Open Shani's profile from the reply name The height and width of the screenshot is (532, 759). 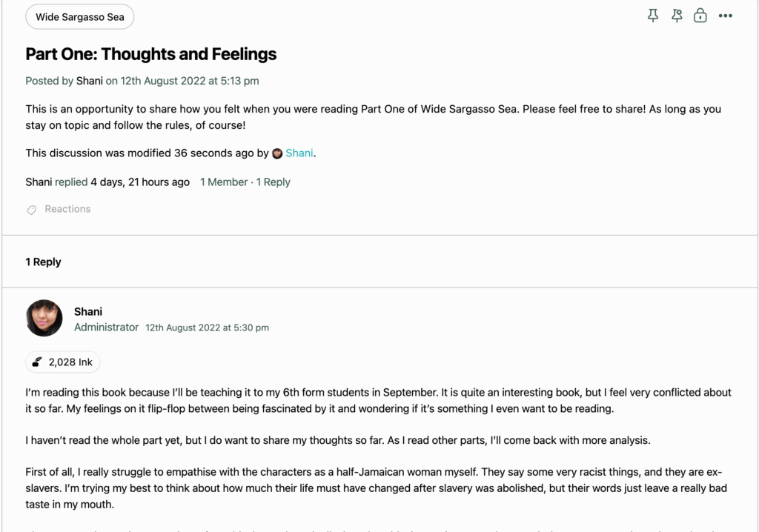88,311
